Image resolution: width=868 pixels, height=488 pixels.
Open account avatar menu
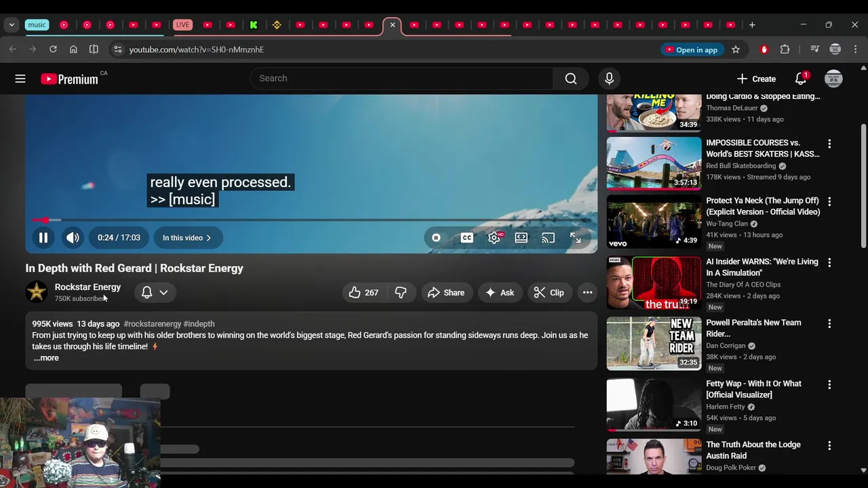coord(833,79)
